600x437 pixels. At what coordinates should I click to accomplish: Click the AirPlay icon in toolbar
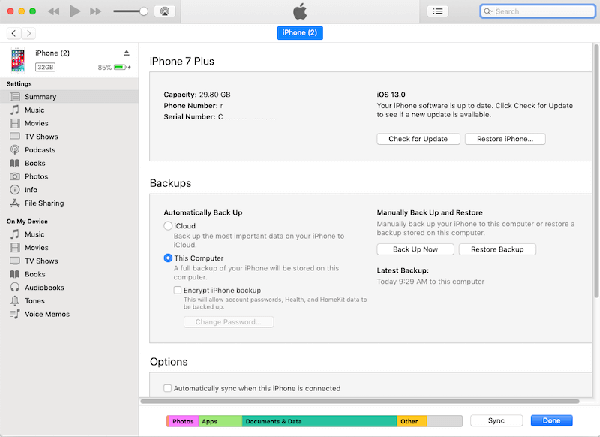click(165, 12)
